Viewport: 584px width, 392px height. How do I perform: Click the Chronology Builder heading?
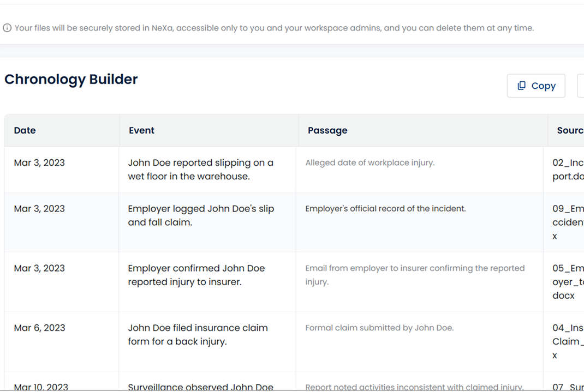coord(71,79)
